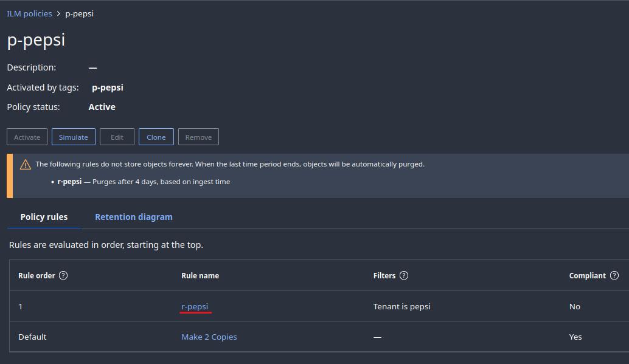Click the warning triangle icon in banner

[x=26, y=164]
